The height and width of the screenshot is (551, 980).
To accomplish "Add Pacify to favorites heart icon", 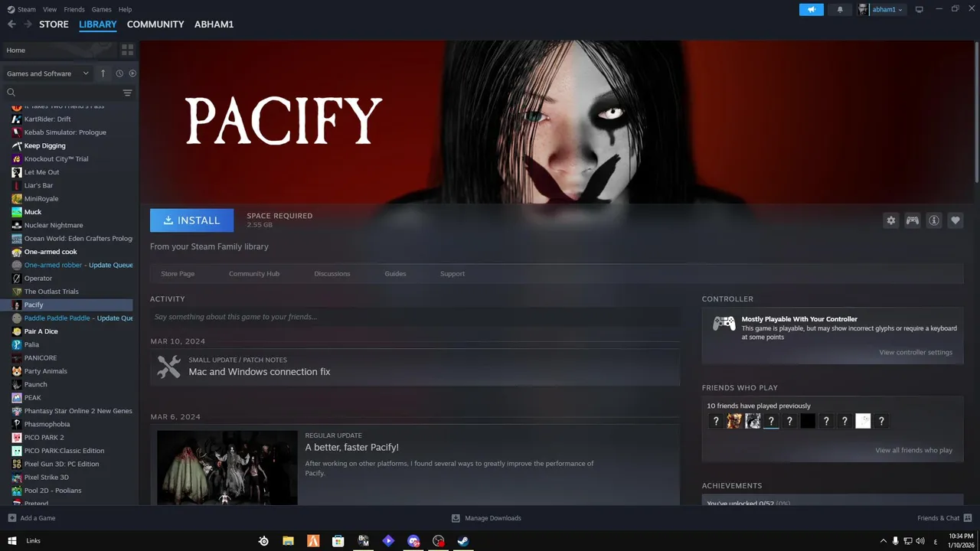I will 955,220.
